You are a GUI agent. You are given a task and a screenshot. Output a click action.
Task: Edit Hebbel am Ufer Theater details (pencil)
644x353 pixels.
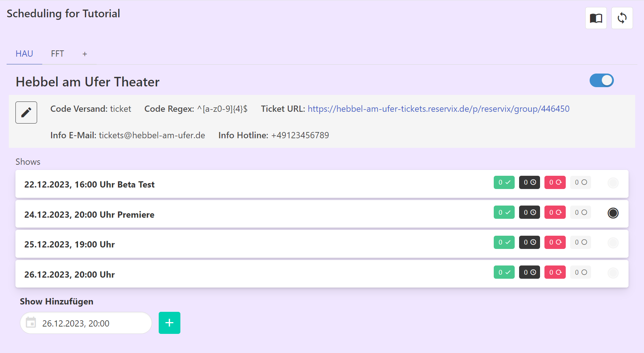tap(26, 113)
